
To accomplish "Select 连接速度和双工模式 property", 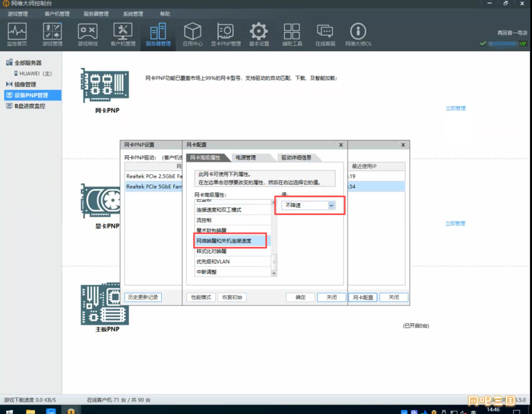I will [x=233, y=210].
